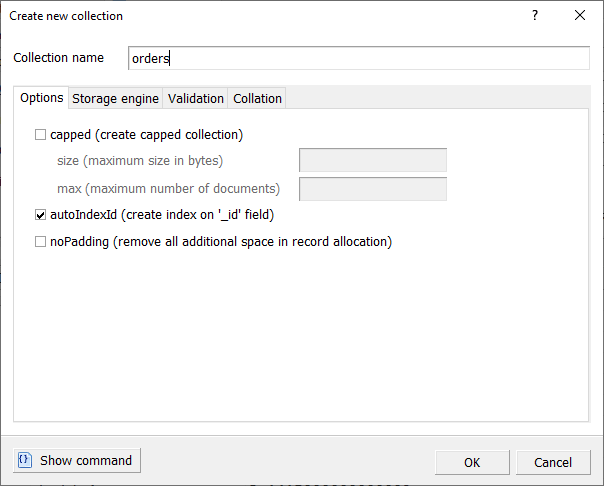The image size is (604, 486).
Task: Go to the Validation tab
Action: (x=196, y=98)
